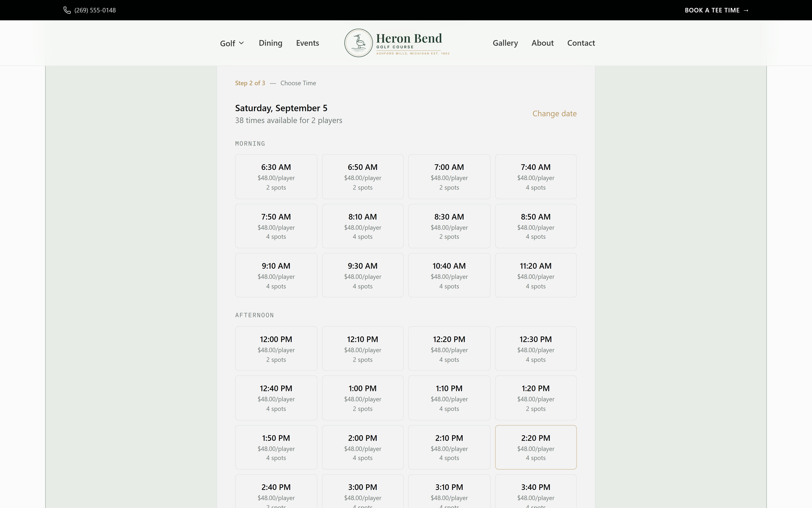Click the Book a Tee Time link
812x508 pixels.
point(717,10)
